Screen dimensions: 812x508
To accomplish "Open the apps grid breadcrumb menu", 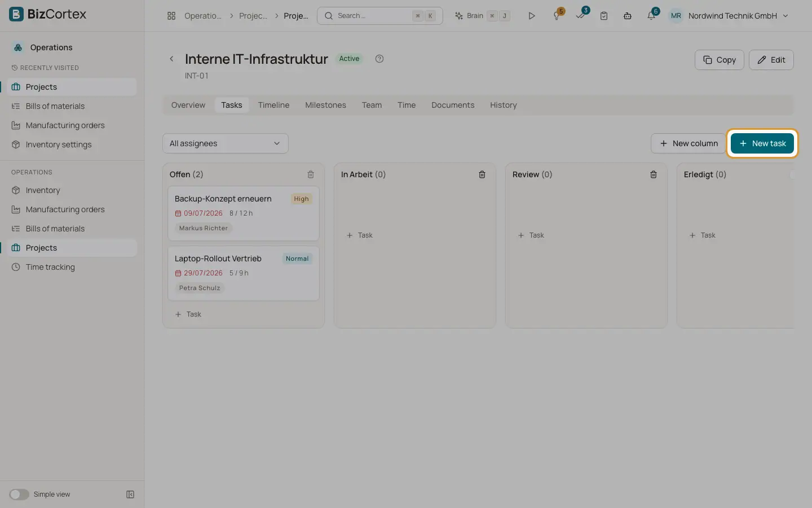I will [x=171, y=16].
